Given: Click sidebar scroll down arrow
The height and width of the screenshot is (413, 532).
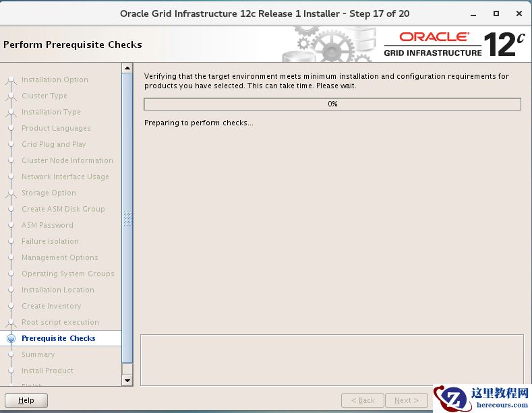Looking at the screenshot, I should pyautogui.click(x=127, y=381).
